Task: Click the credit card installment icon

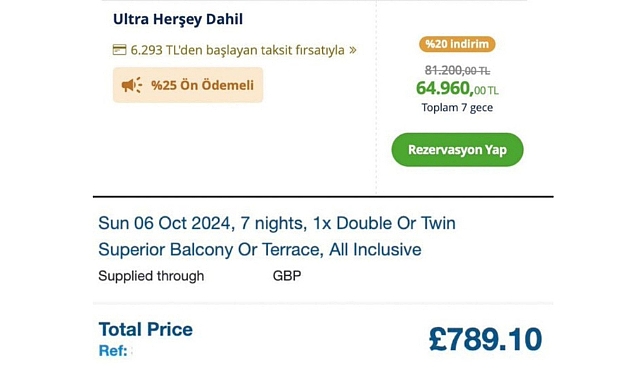Action: coord(119,50)
